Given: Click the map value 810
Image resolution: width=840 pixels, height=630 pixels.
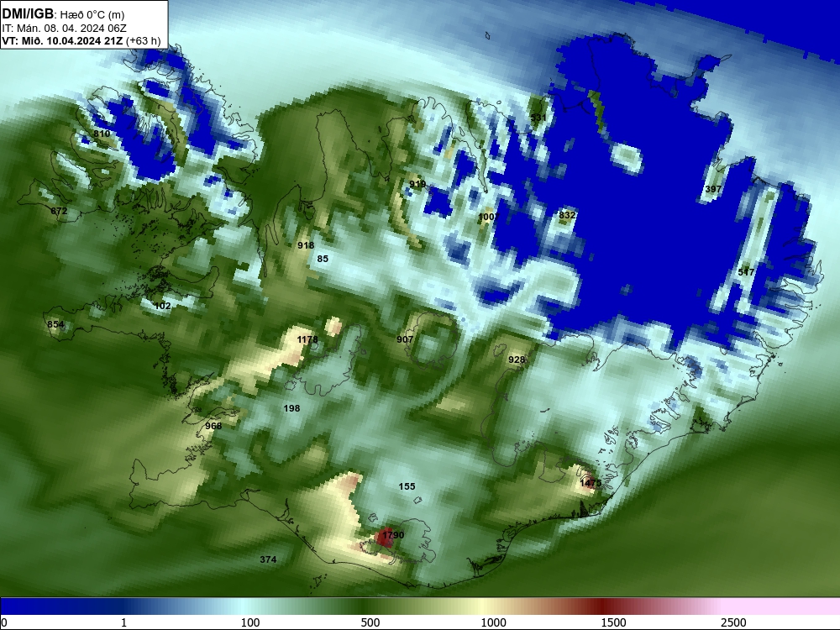Looking at the screenshot, I should click(x=102, y=134).
